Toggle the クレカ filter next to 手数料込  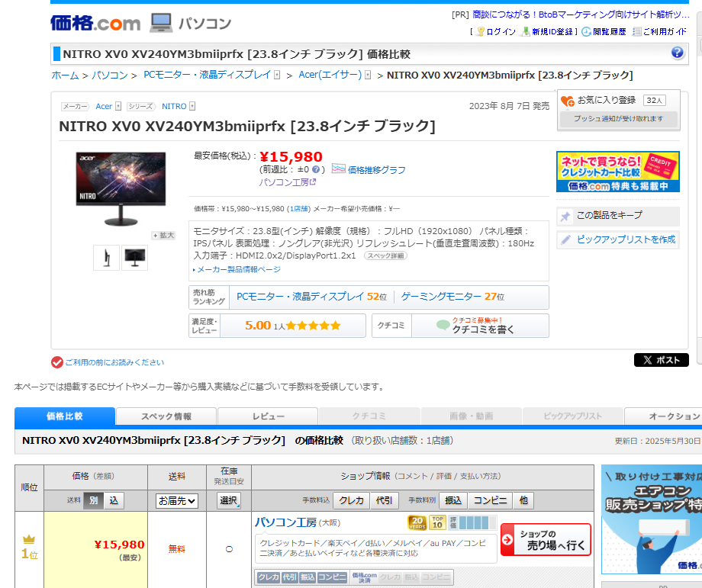(x=352, y=500)
